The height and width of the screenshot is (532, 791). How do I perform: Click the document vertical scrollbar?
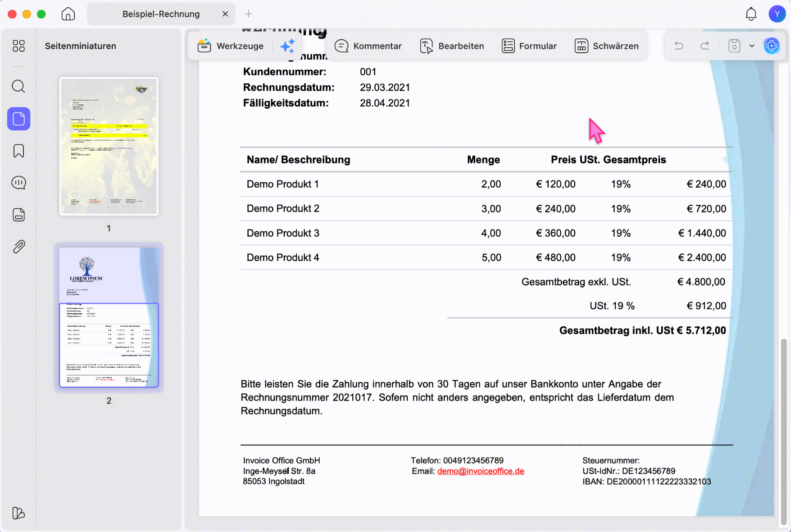(x=784, y=432)
